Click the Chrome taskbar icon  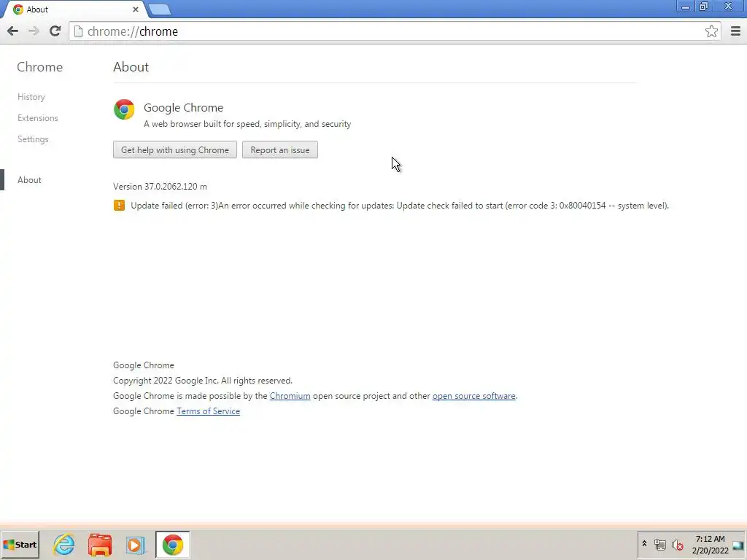tap(172, 545)
